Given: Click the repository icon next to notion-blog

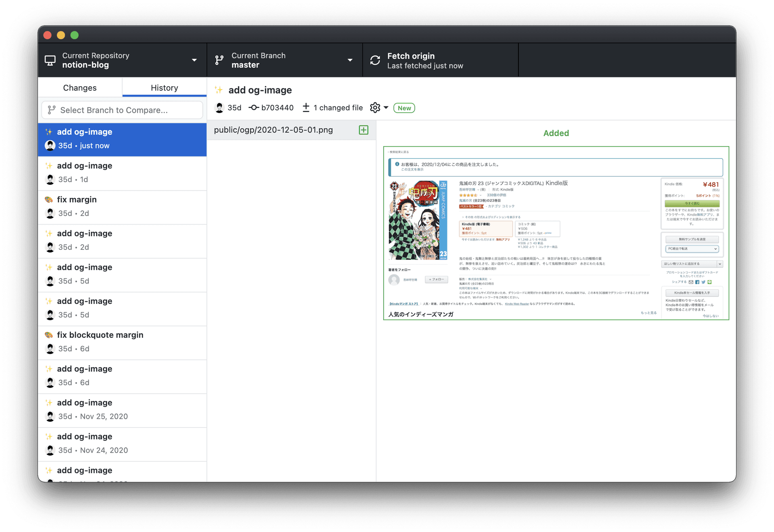Looking at the screenshot, I should click(50, 60).
